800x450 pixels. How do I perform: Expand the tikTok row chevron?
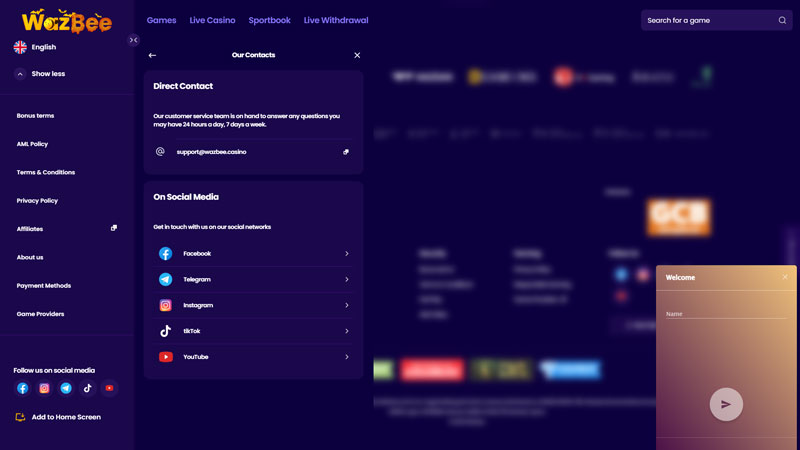347,331
